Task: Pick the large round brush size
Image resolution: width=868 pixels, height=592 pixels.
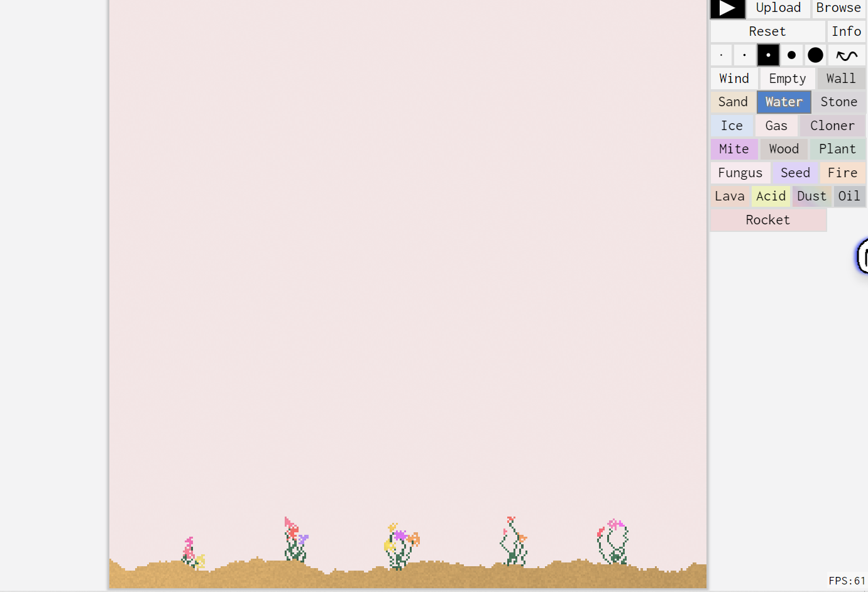Action: tap(792, 55)
